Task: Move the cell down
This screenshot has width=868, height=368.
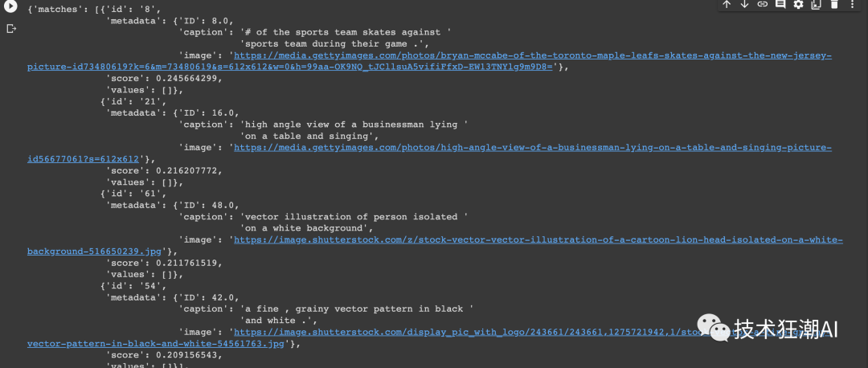Action: 744,5
